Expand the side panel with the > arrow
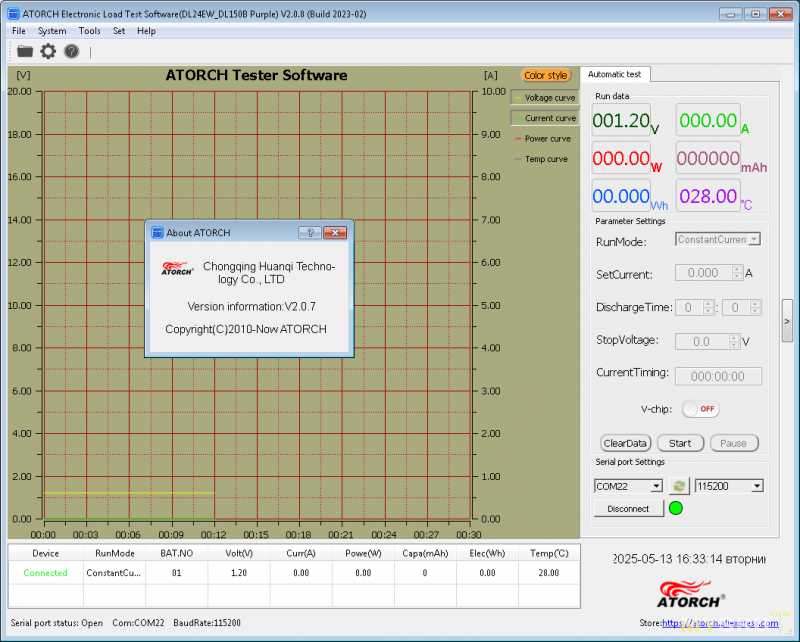The height and width of the screenshot is (642, 800). (787, 321)
